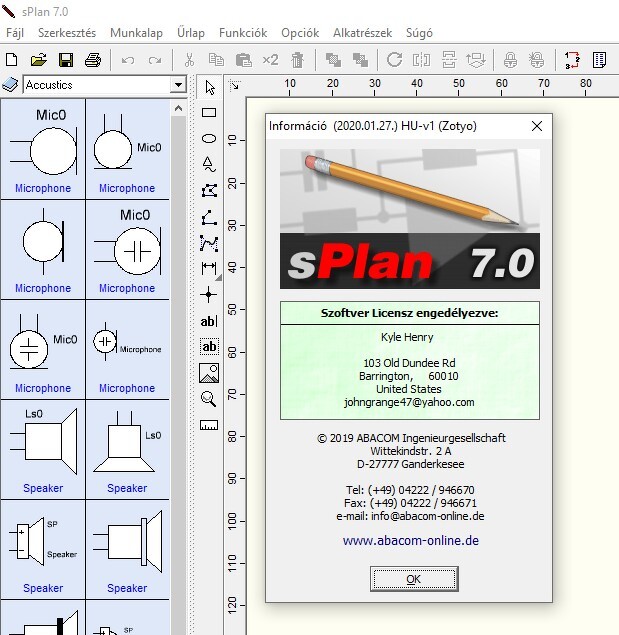The width and height of the screenshot is (619, 635).
Task: Select the Rectangle drawing tool
Action: click(209, 113)
